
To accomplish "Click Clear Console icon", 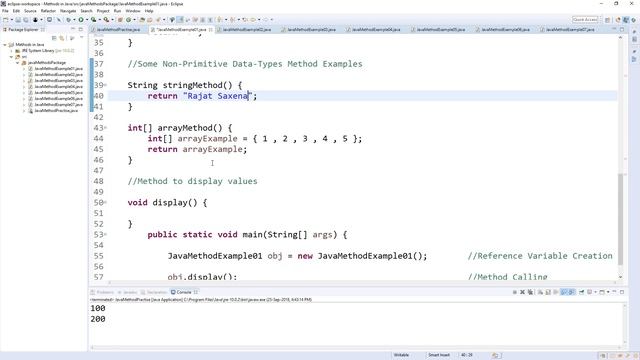I will (540, 292).
